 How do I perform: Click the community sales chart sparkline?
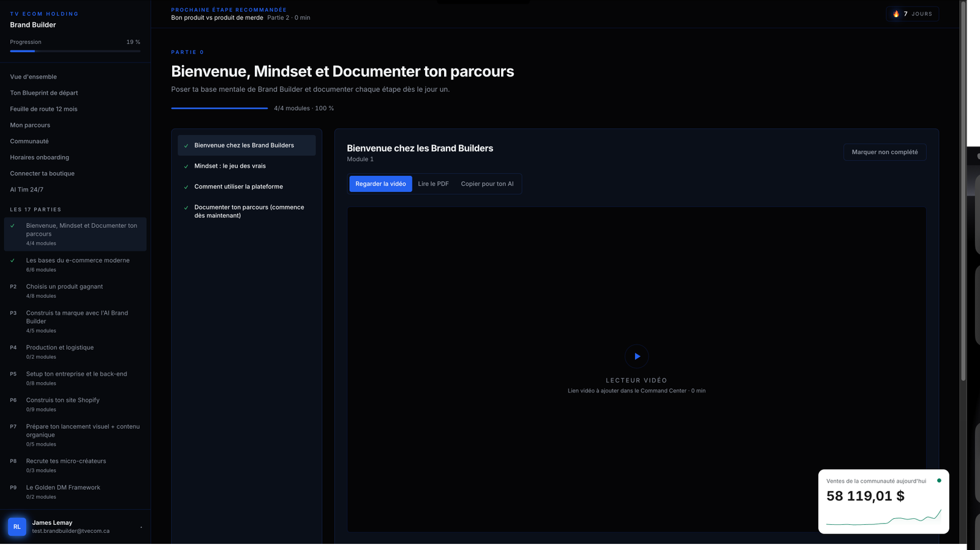pyautogui.click(x=883, y=518)
